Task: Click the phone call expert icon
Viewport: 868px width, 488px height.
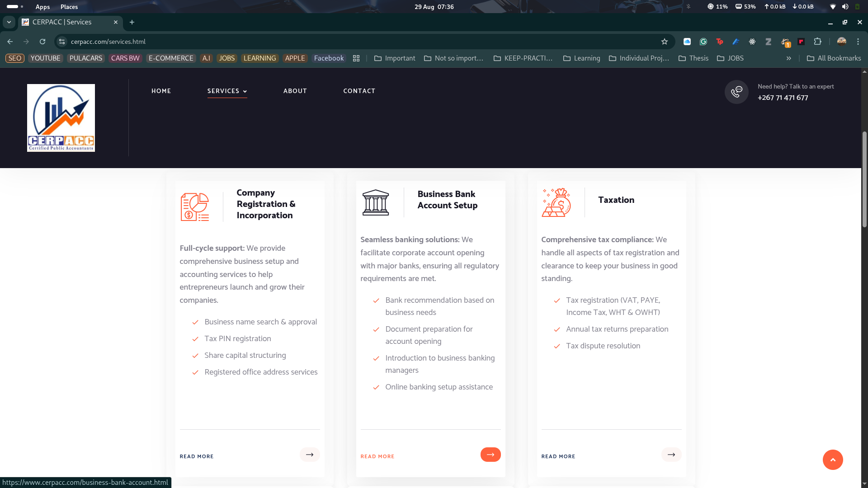Action: 736,92
